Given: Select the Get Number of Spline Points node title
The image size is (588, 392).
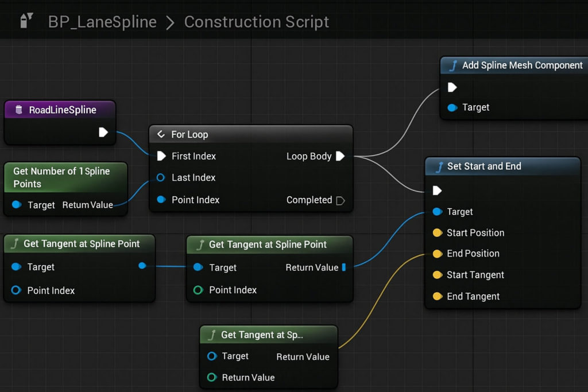Looking at the screenshot, I should coord(61,177).
